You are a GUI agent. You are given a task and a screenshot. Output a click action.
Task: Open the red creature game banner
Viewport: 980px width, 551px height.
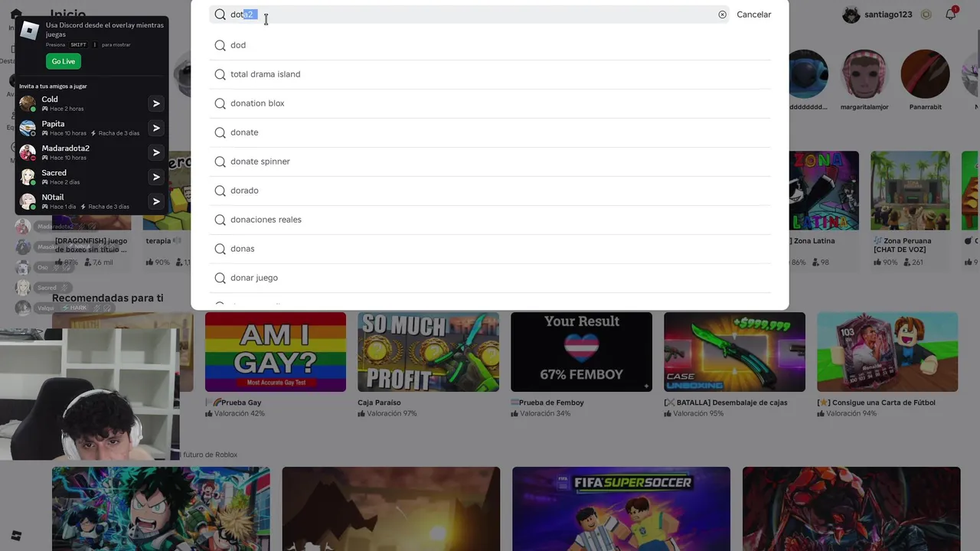(851, 509)
